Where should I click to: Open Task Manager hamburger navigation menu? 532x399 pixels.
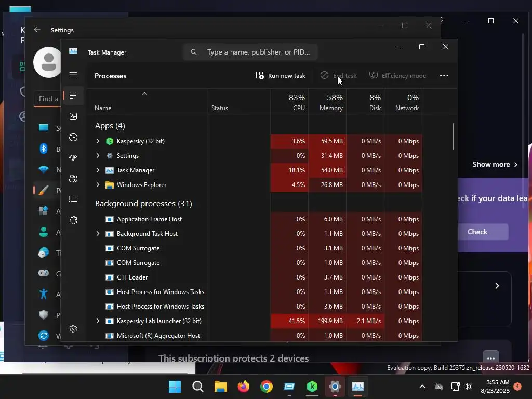[x=73, y=75]
